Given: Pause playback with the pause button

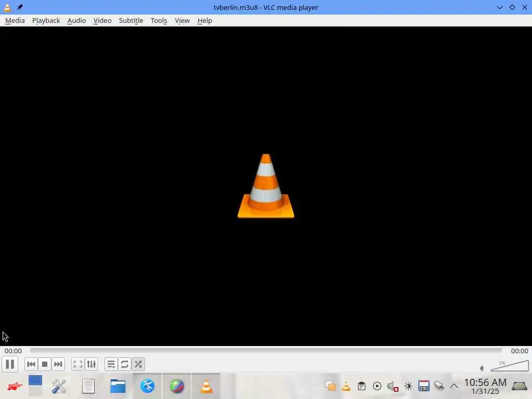Looking at the screenshot, I should [10, 364].
